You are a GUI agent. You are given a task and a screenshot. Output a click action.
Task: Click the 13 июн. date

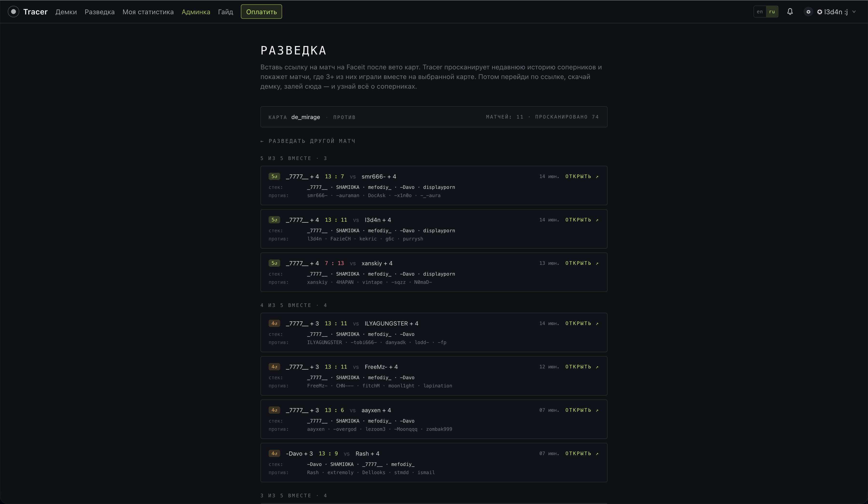click(549, 263)
